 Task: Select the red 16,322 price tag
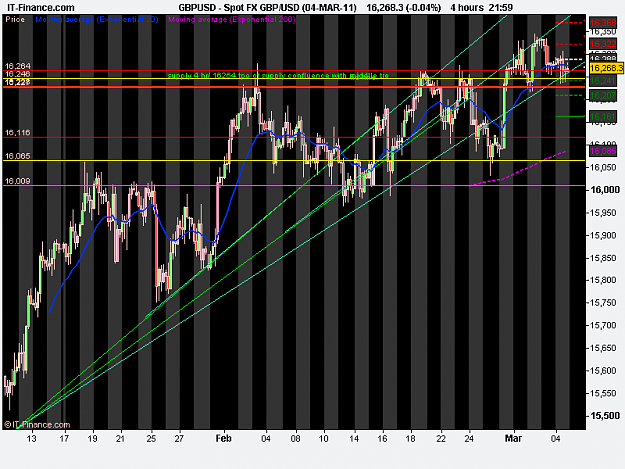(x=603, y=44)
